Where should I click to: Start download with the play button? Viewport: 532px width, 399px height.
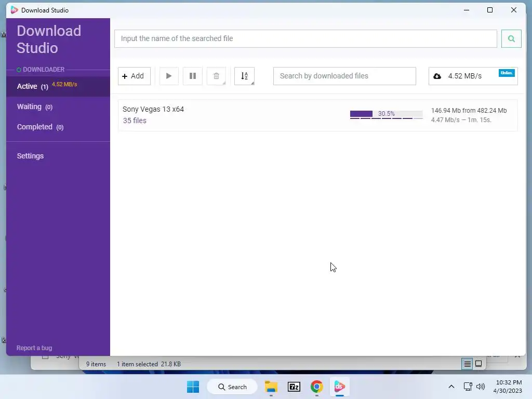point(169,76)
